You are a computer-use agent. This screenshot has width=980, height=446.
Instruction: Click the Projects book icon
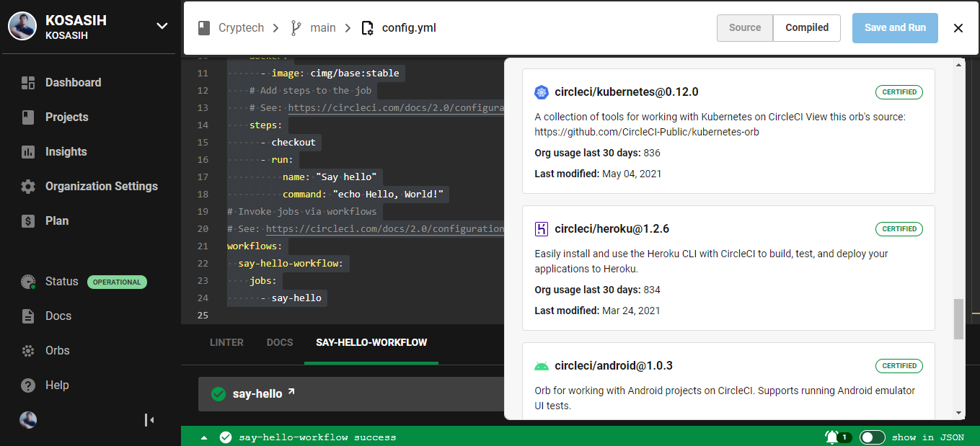(28, 117)
